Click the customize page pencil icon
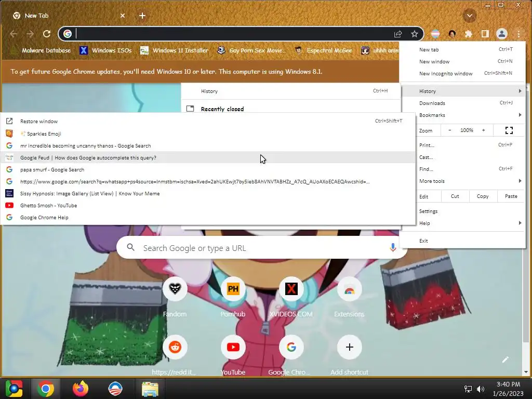Image resolution: width=532 pixels, height=399 pixels. 505,360
